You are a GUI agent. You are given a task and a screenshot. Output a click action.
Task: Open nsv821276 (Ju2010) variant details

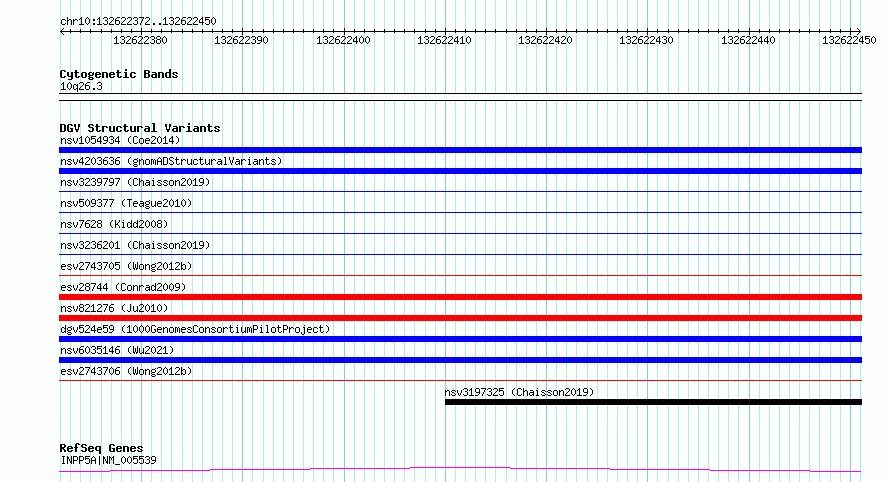pyautogui.click(x=114, y=308)
